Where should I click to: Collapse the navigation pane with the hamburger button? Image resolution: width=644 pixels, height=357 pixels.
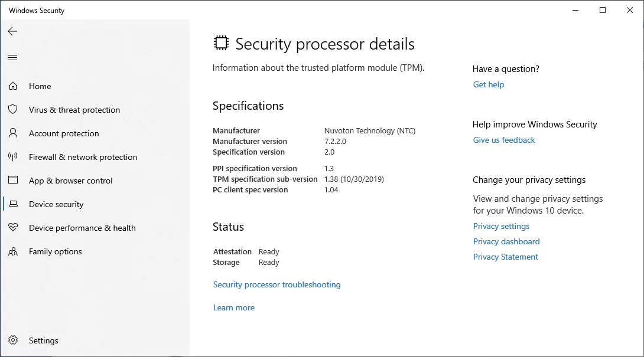tap(12, 57)
